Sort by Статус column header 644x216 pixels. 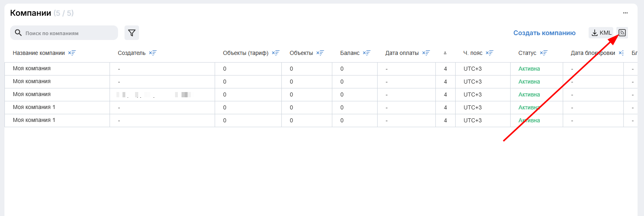tap(528, 53)
